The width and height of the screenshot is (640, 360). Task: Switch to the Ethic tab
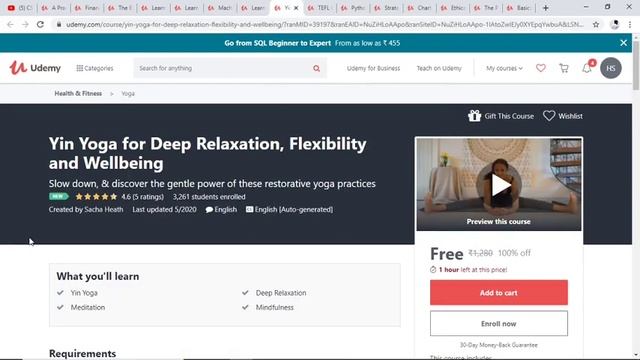click(x=453, y=8)
